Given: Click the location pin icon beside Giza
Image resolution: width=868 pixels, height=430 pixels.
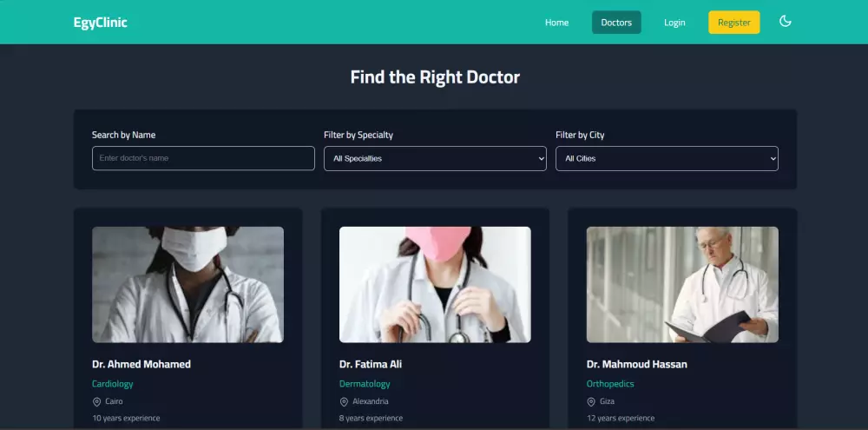Looking at the screenshot, I should [591, 401].
